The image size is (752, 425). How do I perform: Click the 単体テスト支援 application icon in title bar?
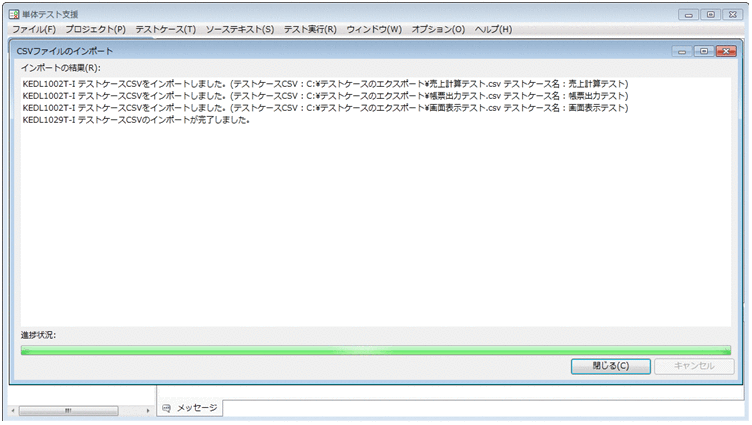14,14
